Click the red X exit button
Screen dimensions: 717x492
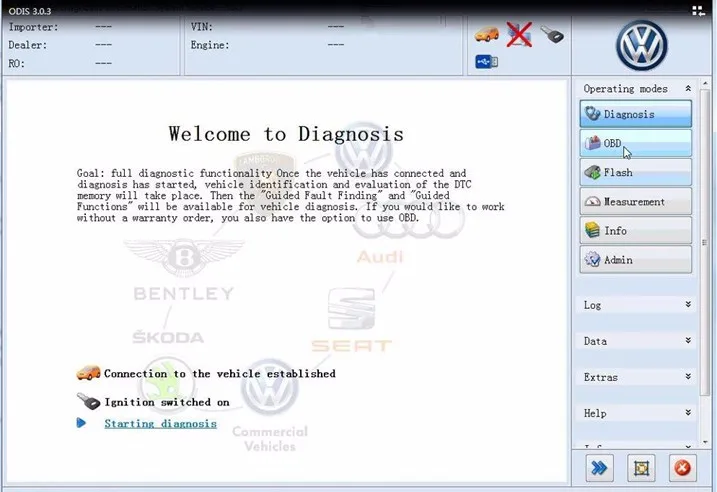coord(683,468)
